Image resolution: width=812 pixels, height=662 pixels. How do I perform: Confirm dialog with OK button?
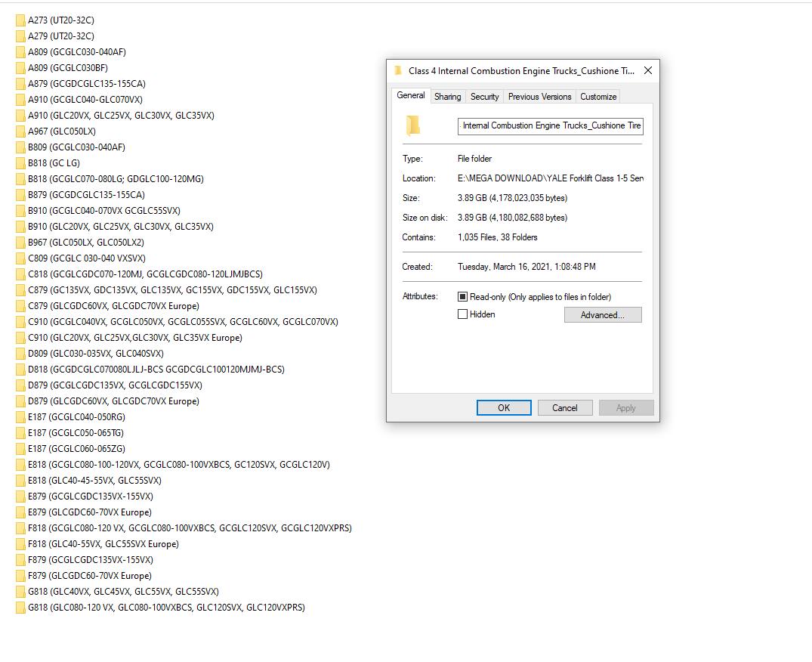tap(504, 407)
